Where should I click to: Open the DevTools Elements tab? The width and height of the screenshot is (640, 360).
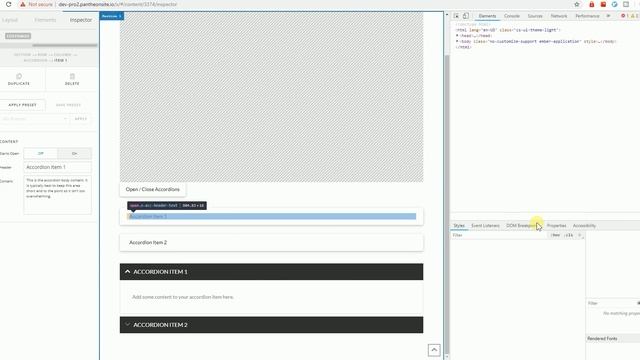(487, 16)
